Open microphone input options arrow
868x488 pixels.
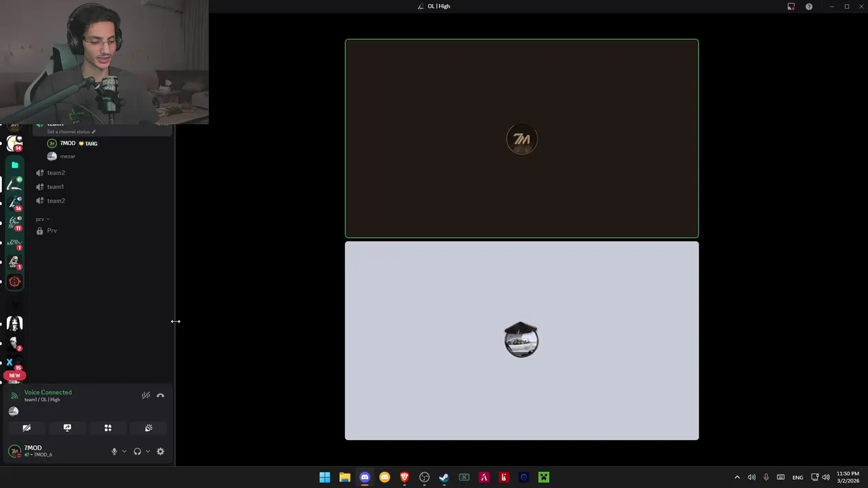tap(124, 451)
